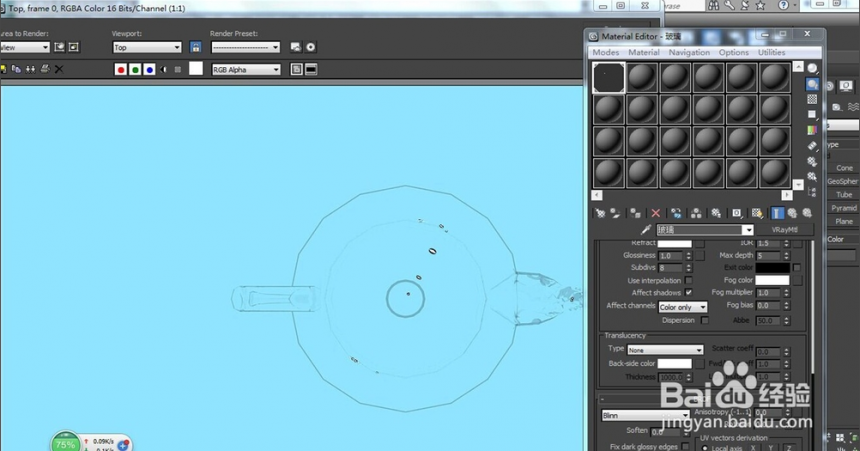Viewport: 860px width, 451px height.
Task: Open Area to Render dropdown
Action: coord(25,47)
